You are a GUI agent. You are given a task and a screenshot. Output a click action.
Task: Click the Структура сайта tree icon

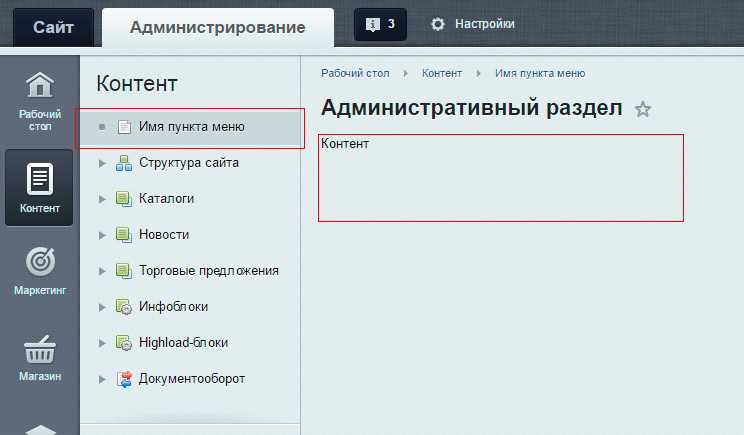[124, 163]
